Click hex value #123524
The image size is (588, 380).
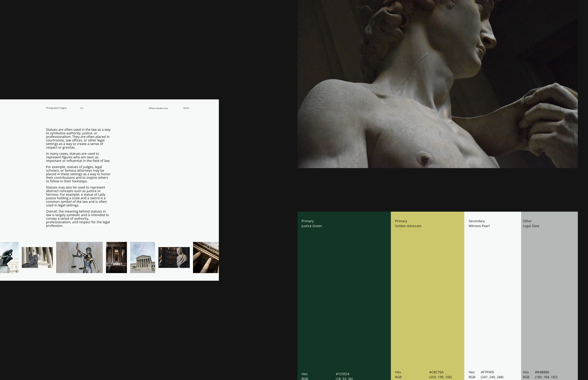tap(343, 374)
